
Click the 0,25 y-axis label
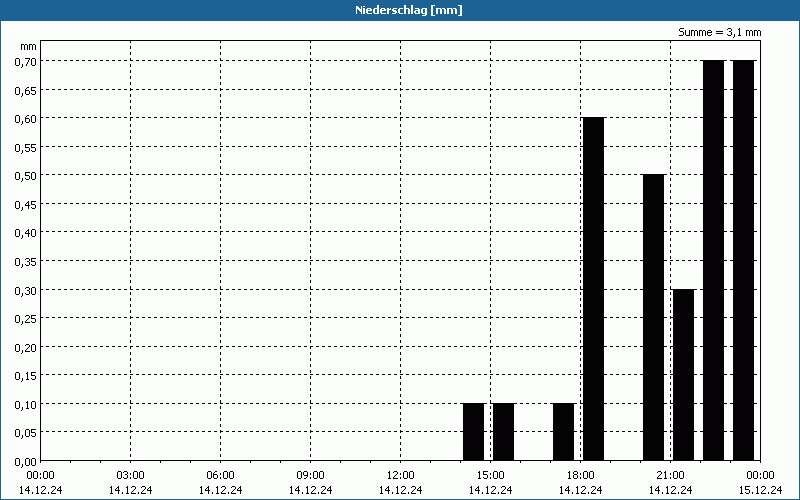click(x=25, y=318)
